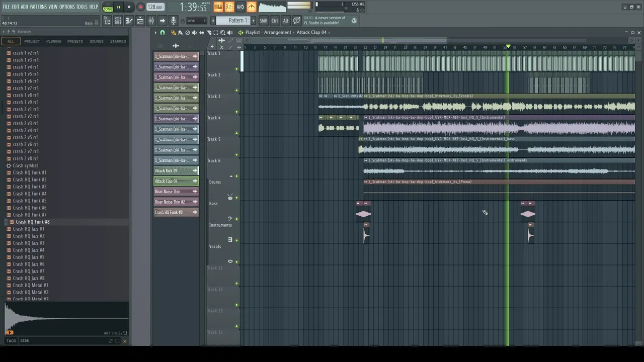Select the Slice tool in playlist toolbar
This screenshot has width=644, height=362.
[209, 32]
